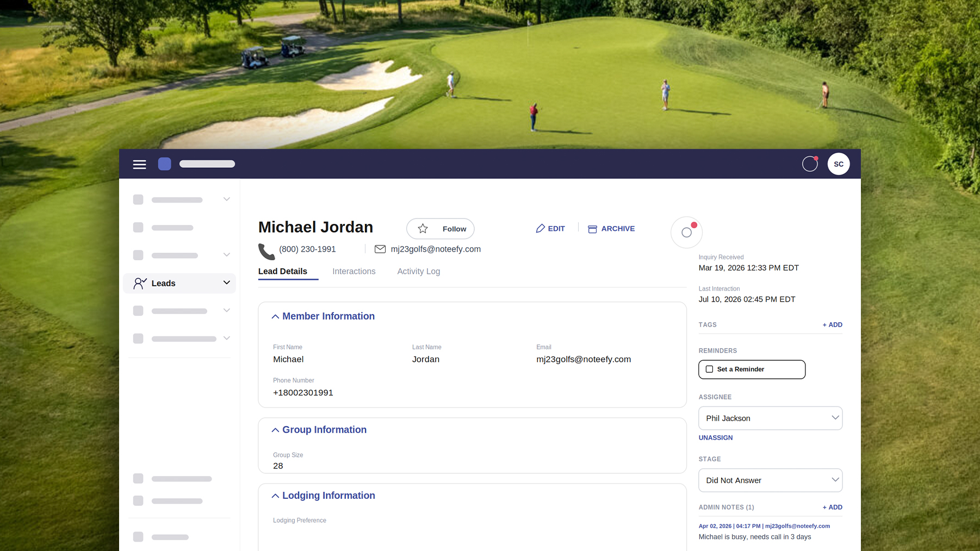Open the hamburger navigation menu

tap(139, 164)
